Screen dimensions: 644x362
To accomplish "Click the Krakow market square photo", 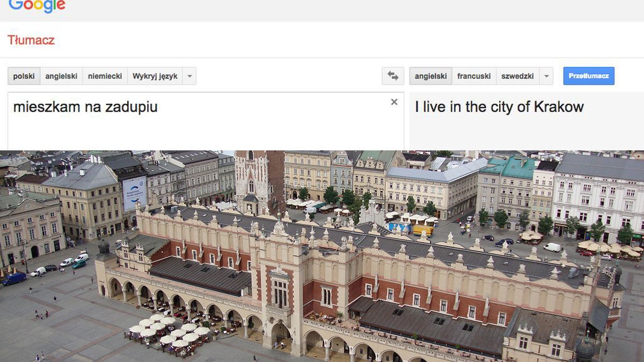I will tap(322, 256).
